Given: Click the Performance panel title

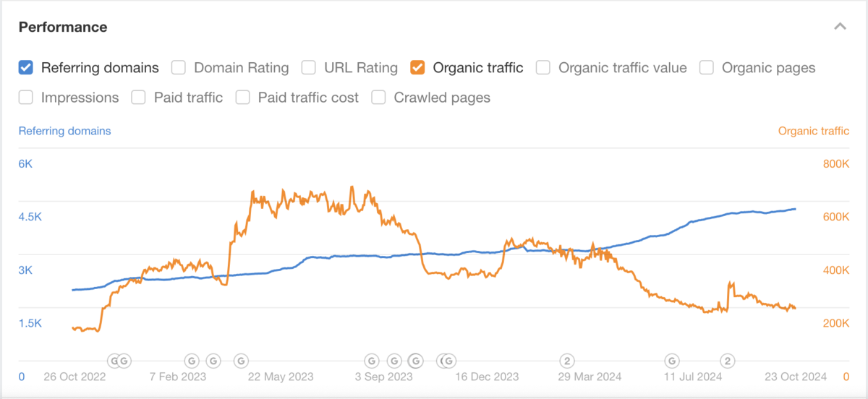Looking at the screenshot, I should click(x=63, y=27).
